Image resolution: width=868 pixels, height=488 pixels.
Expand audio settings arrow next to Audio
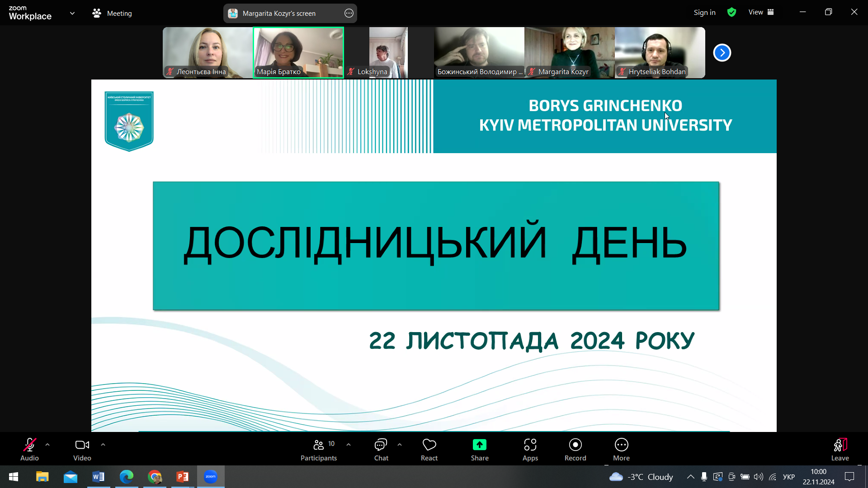(47, 445)
